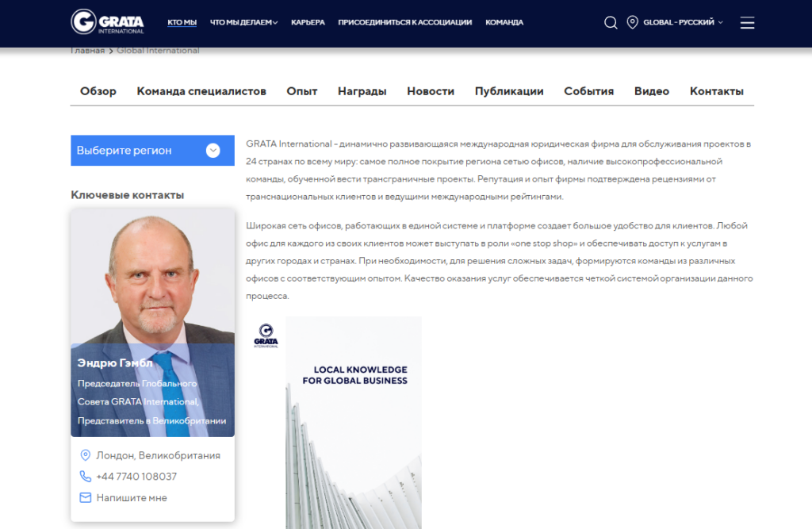Click the circular chevron in region selector
The image size is (812, 529).
pos(213,150)
